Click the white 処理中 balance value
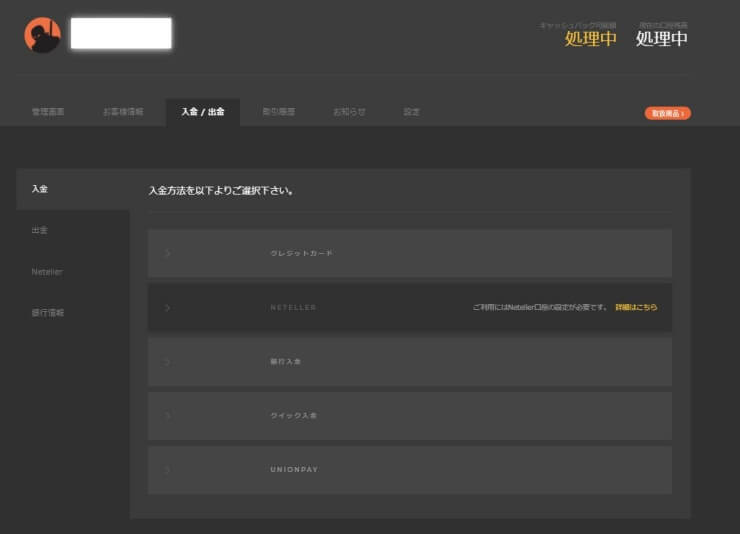740x534 pixels. coord(661,39)
